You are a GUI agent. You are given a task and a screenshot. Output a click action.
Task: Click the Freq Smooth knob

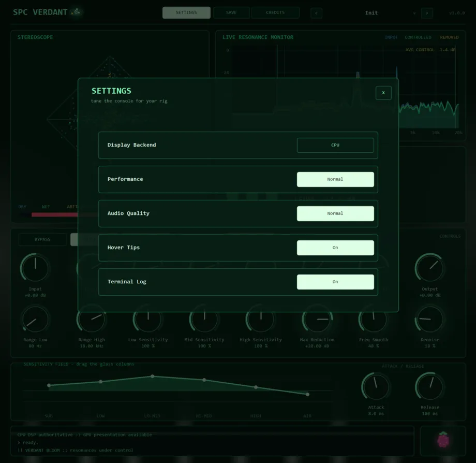click(374, 319)
